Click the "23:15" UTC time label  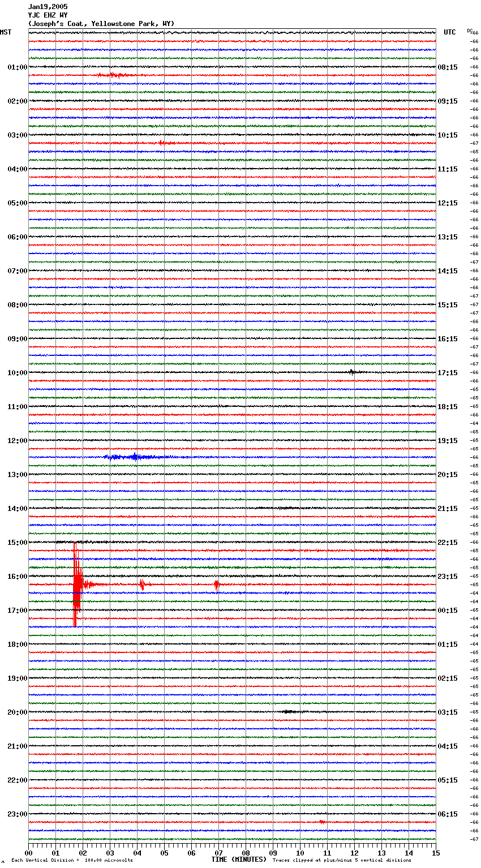pyautogui.click(x=448, y=577)
